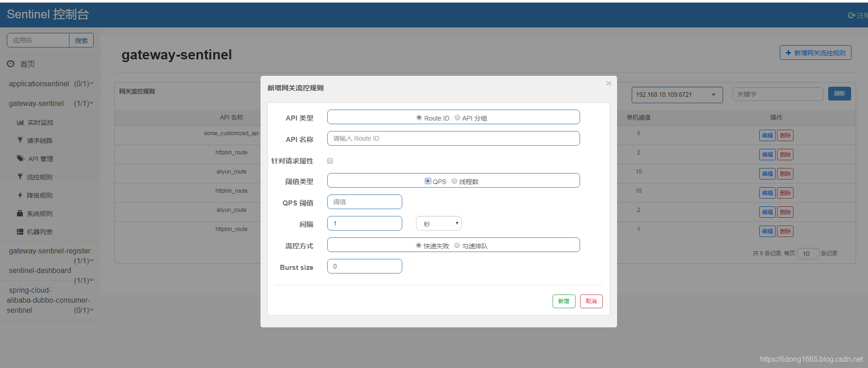Click the logout icon in the header
The image size is (868, 368).
[852, 15]
